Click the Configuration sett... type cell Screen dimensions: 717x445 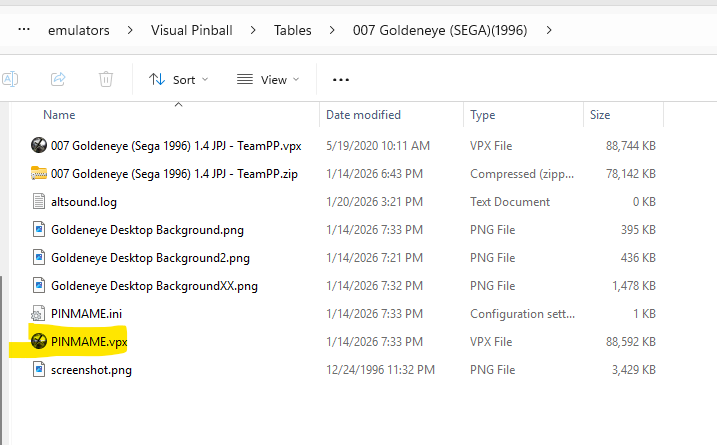click(x=522, y=314)
